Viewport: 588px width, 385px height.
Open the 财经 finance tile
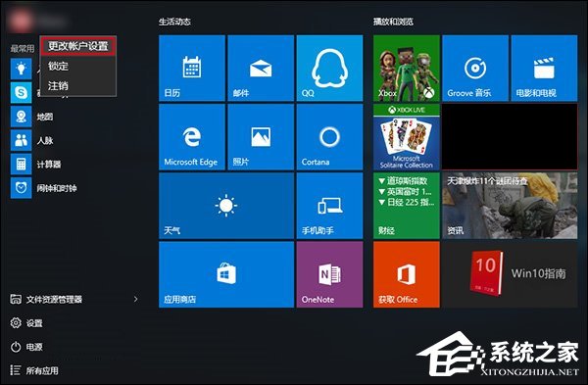(x=407, y=206)
